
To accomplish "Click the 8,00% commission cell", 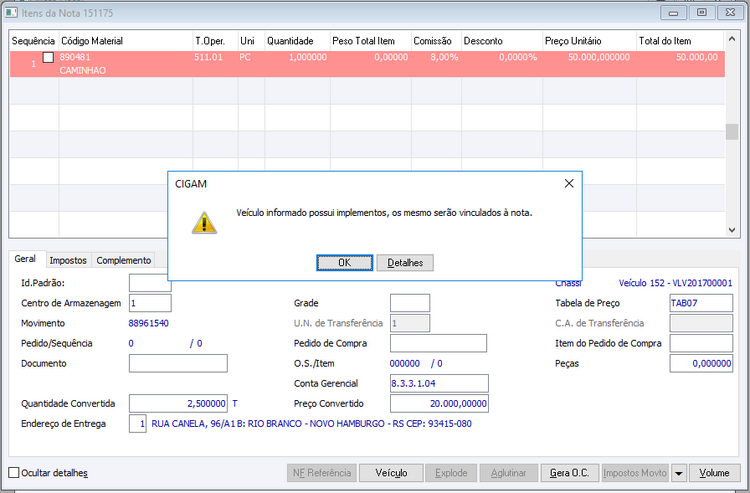I will (444, 57).
